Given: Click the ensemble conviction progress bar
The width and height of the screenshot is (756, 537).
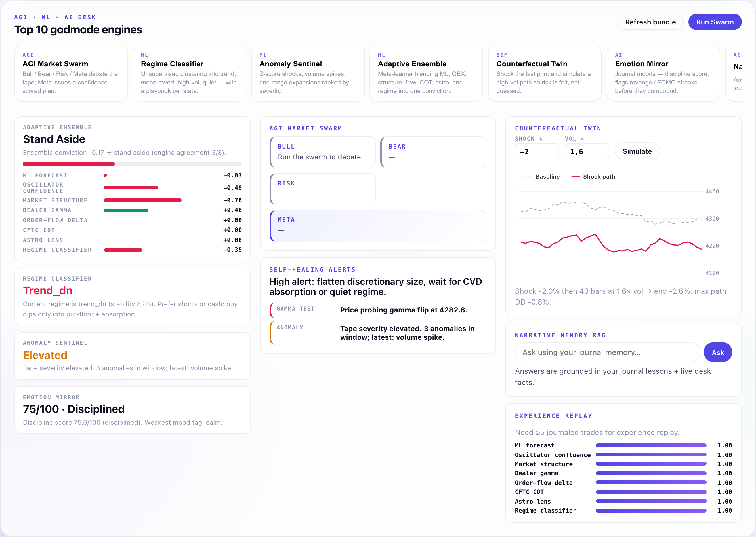Looking at the screenshot, I should [x=132, y=164].
